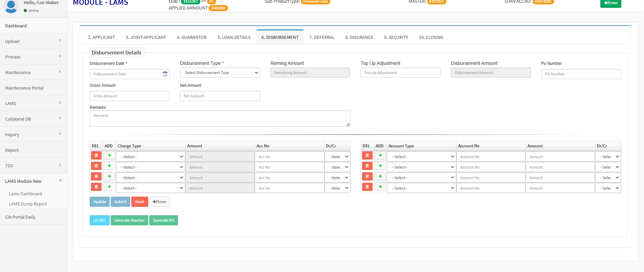Switch to the 7. DEFERRAL tab

coord(322,38)
